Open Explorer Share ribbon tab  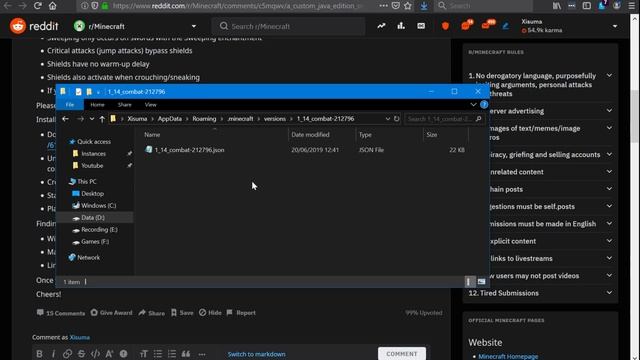click(x=124, y=105)
